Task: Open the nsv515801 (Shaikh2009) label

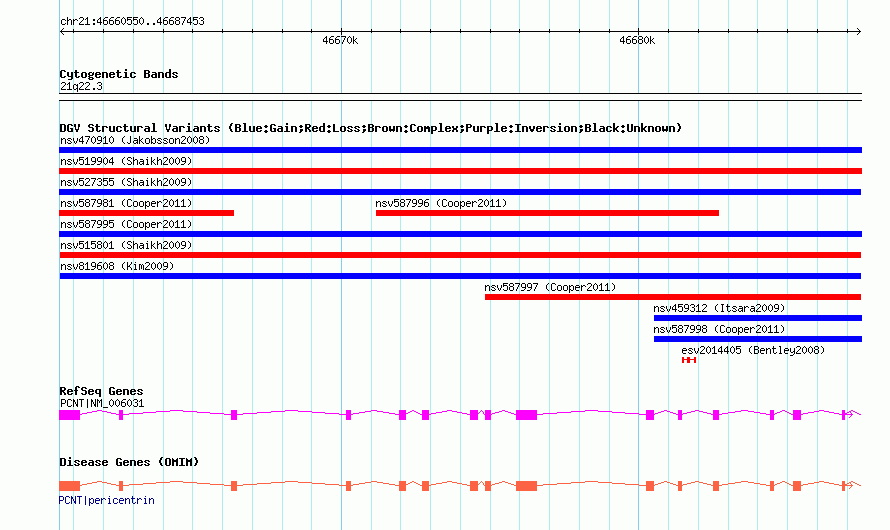Action: tap(126, 245)
